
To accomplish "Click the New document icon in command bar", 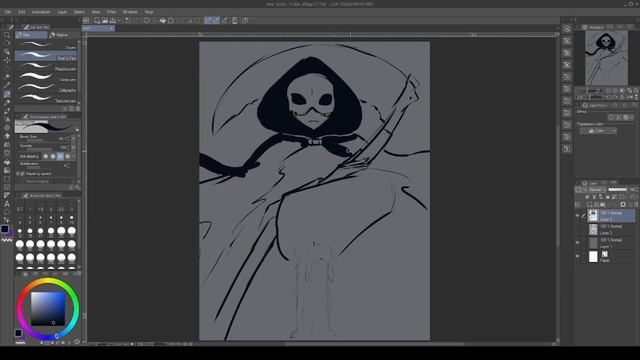I will click(x=97, y=20).
